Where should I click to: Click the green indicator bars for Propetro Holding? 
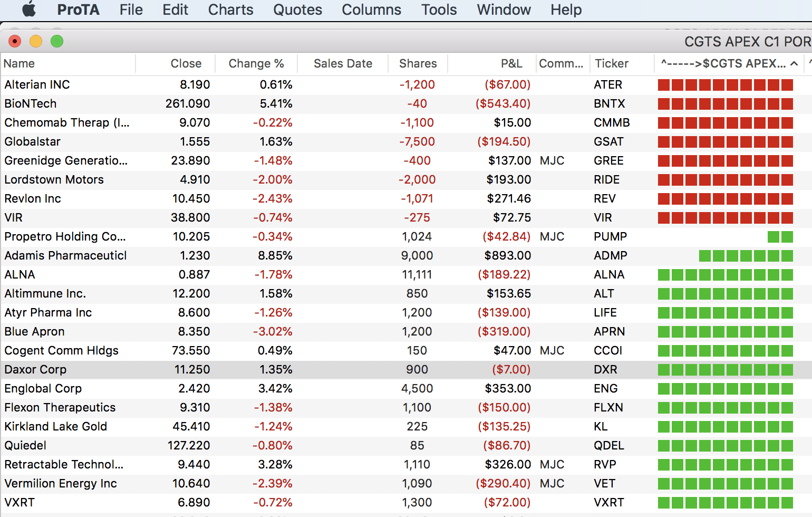780,237
